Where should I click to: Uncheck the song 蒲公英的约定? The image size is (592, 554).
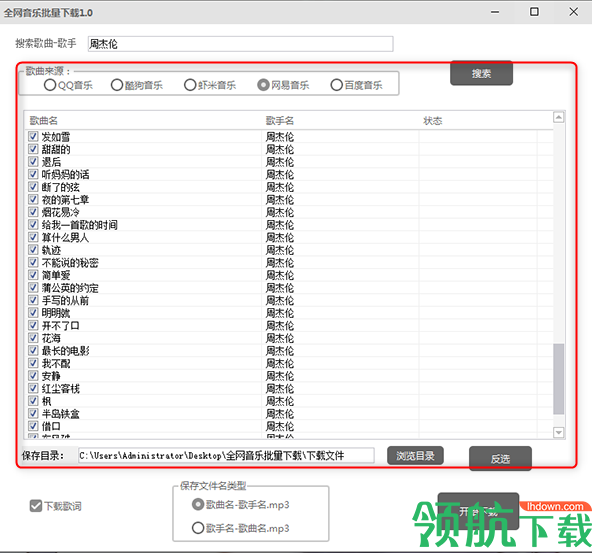(33, 287)
